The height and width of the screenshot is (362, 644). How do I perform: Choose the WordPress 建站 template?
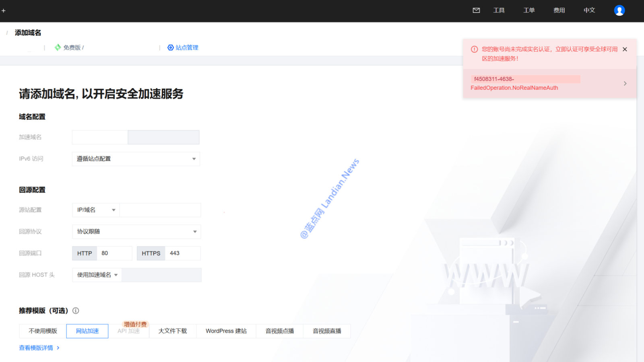[x=226, y=331]
